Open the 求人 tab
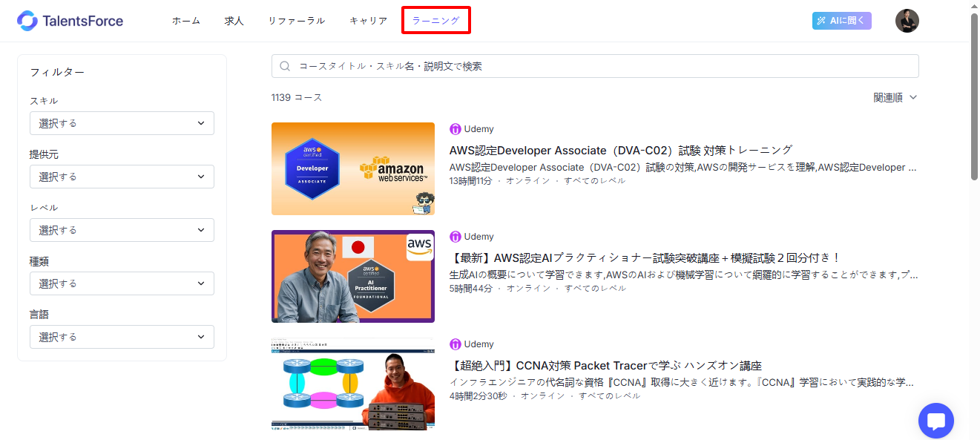980x440 pixels. tap(234, 21)
